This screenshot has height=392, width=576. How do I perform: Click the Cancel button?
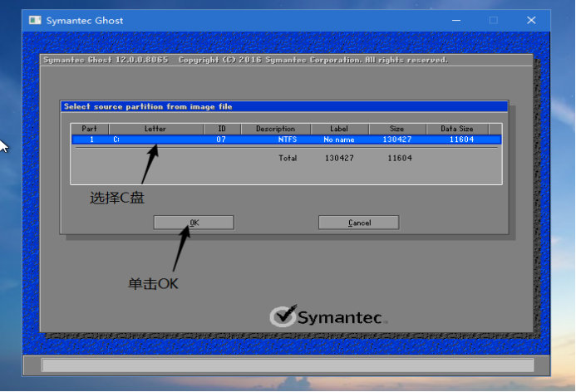(x=359, y=223)
